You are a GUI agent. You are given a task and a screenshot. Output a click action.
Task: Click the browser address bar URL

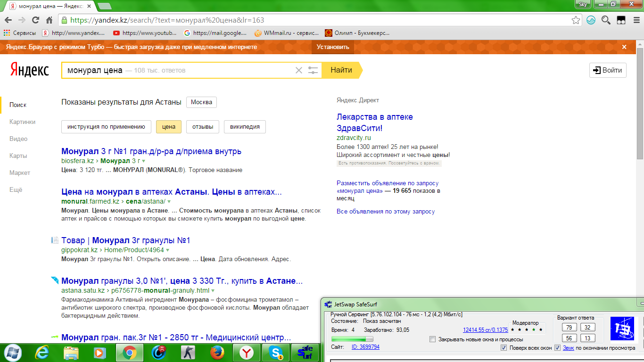167,20
